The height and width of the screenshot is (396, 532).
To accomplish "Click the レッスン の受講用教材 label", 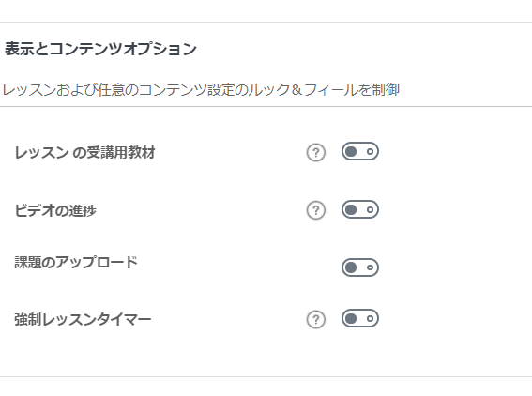I will 84,153.
